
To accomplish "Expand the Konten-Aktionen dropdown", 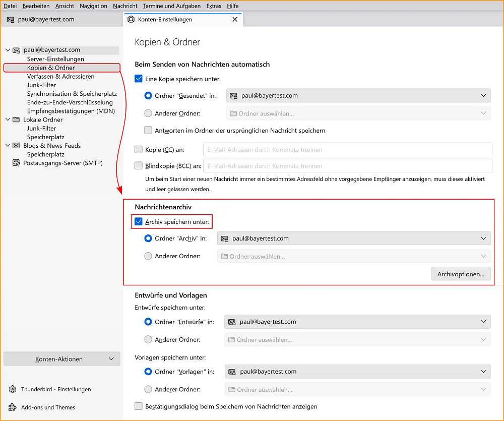I will click(x=61, y=358).
